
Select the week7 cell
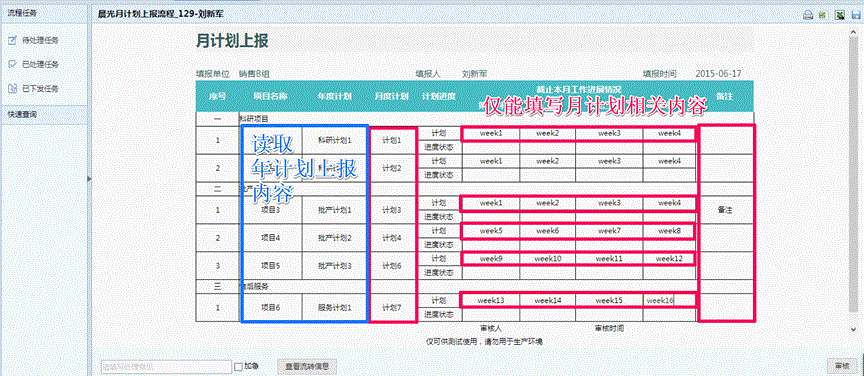pos(609,230)
